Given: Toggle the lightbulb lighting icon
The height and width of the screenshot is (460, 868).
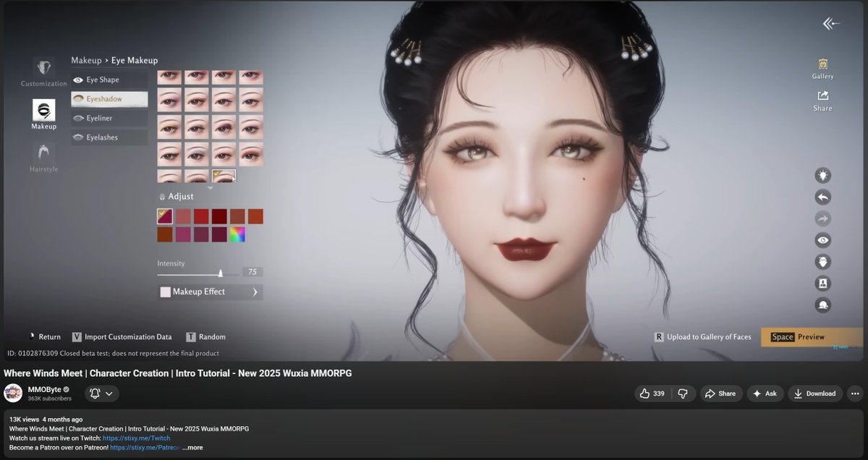Looking at the screenshot, I should coord(822,175).
